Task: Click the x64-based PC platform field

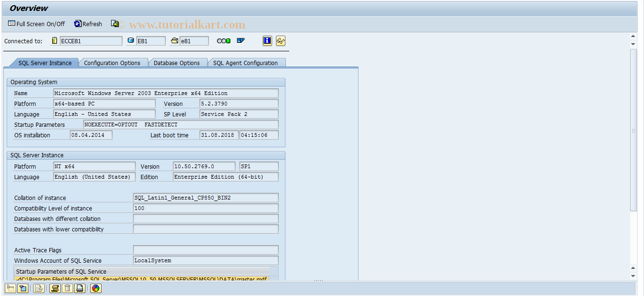Action: pyautogui.click(x=104, y=104)
